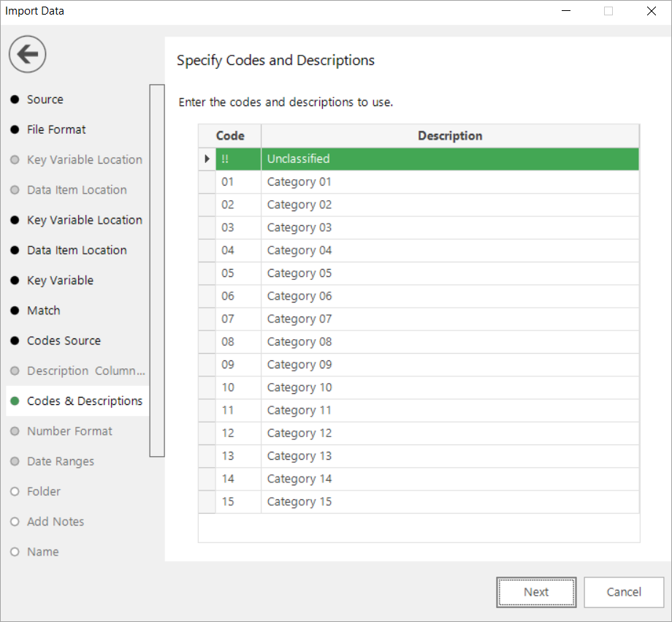Viewport: 672px width, 622px height.
Task: Minimize the Import Data window
Action: [x=566, y=11]
